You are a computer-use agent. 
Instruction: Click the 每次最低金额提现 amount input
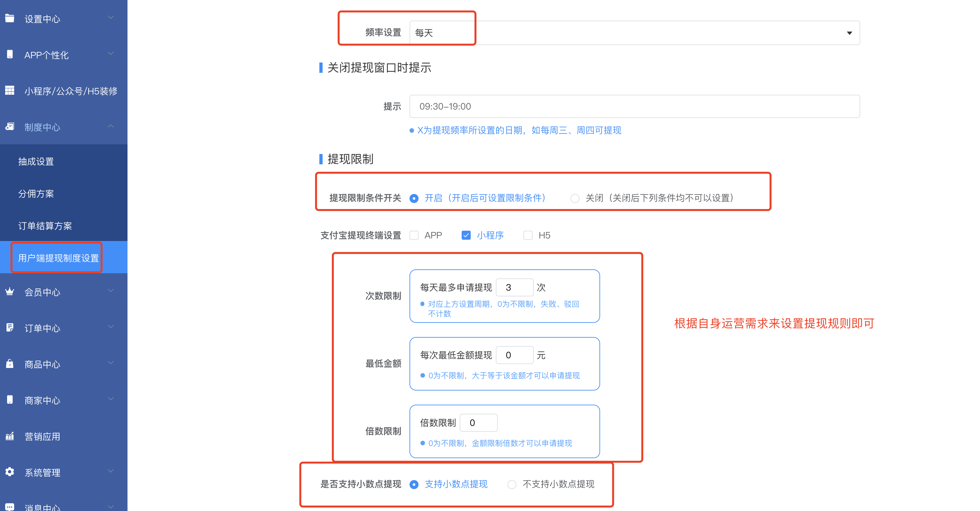point(514,355)
